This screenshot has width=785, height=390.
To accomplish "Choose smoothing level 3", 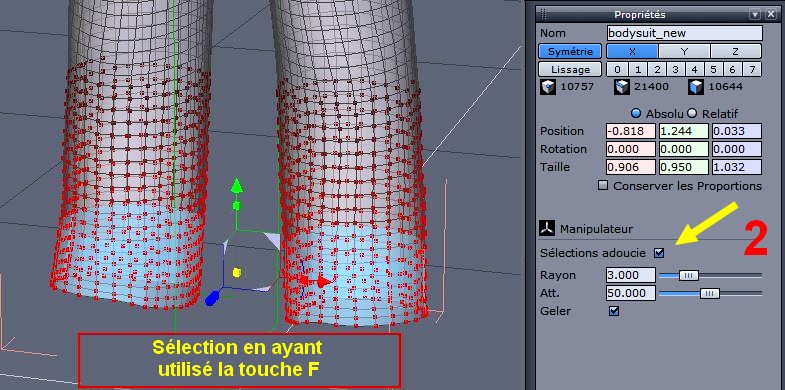I will (675, 69).
